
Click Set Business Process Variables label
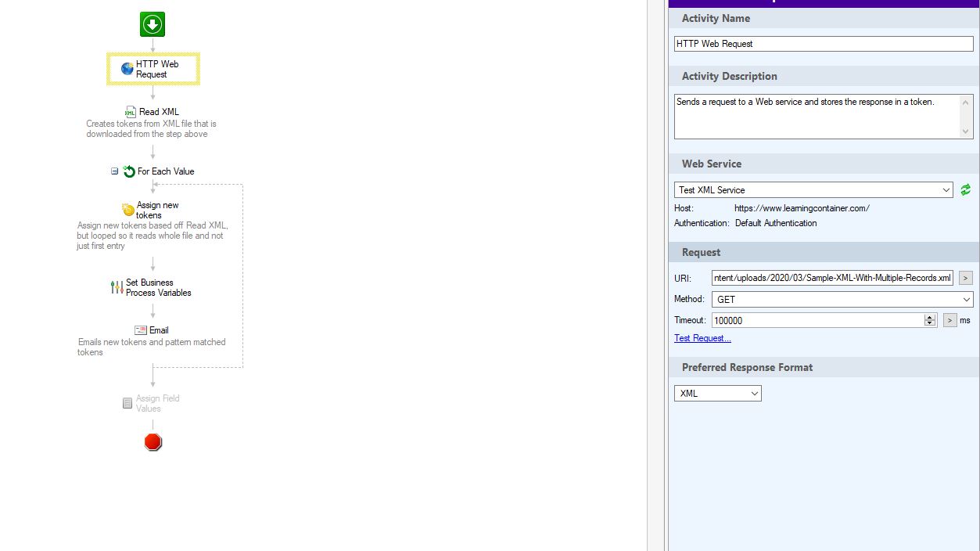point(159,287)
